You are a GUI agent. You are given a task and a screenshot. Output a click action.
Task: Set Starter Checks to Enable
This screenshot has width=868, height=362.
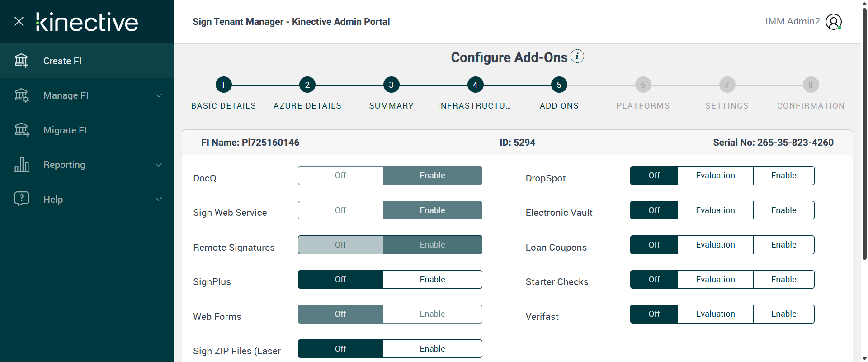(783, 280)
